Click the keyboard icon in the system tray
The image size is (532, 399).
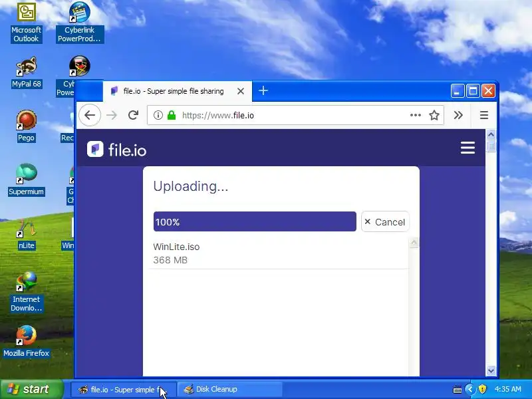click(x=458, y=390)
